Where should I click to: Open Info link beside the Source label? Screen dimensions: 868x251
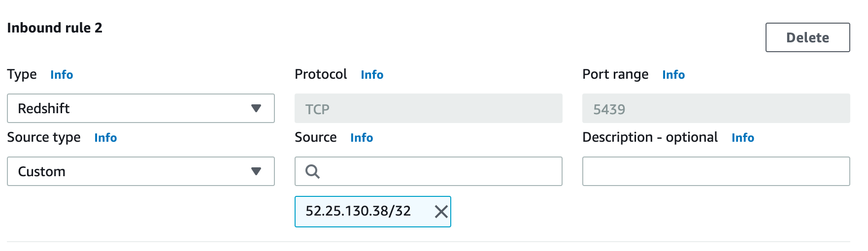click(x=362, y=138)
